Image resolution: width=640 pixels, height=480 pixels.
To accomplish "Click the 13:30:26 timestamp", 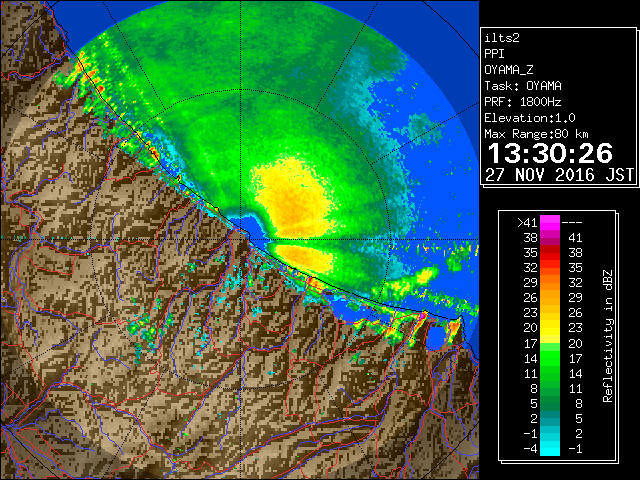I will click(550, 153).
